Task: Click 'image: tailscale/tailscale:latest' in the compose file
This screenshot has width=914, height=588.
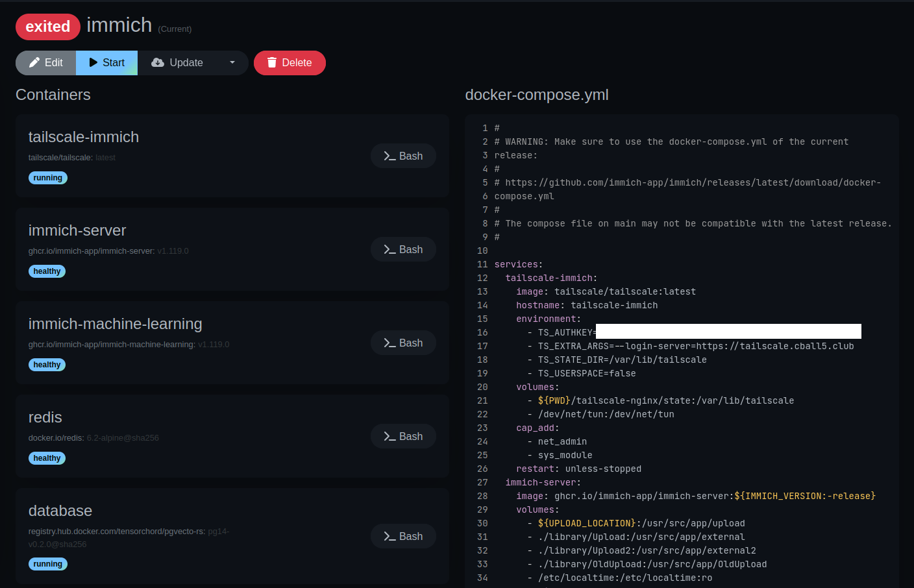Action: click(606, 292)
